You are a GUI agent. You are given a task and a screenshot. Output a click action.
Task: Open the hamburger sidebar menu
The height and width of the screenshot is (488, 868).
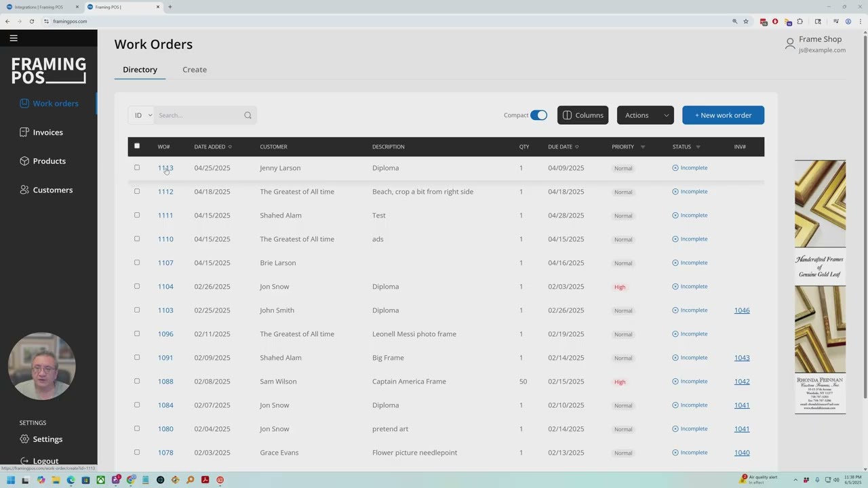(14, 38)
